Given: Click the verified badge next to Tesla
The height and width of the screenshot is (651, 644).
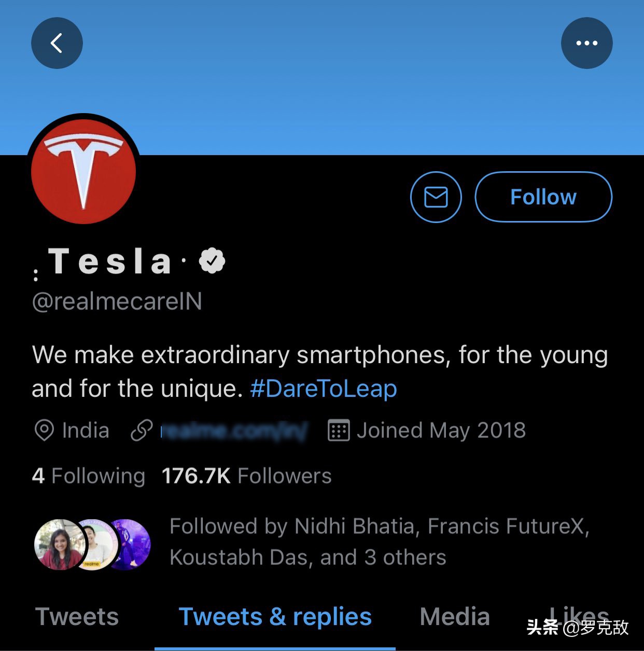Looking at the screenshot, I should tap(212, 261).
